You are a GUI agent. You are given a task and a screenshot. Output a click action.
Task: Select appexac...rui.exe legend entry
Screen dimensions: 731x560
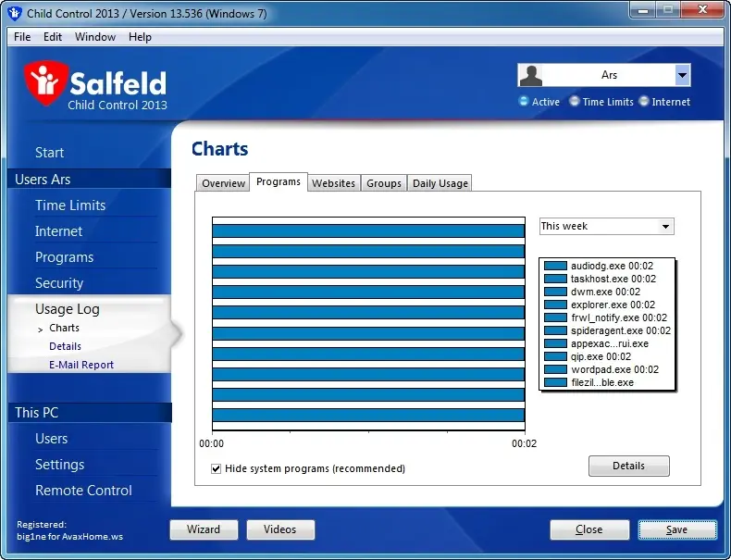click(x=610, y=344)
